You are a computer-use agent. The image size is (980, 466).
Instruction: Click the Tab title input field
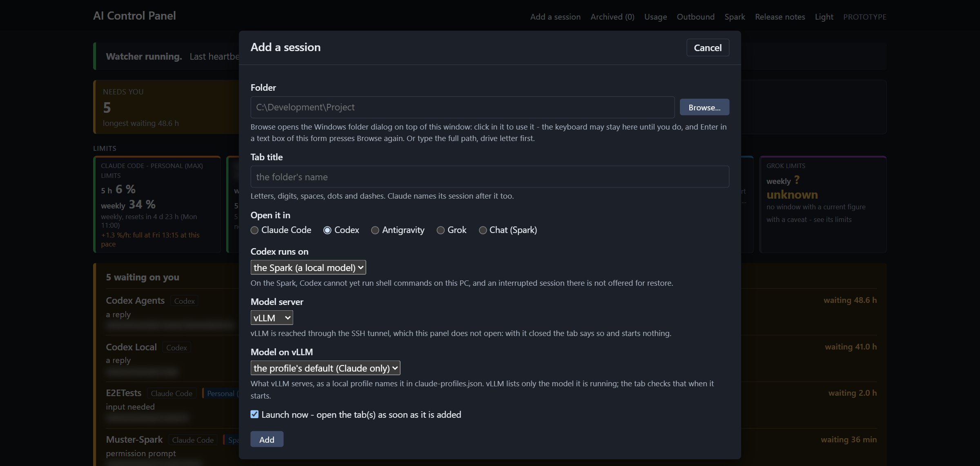point(490,177)
